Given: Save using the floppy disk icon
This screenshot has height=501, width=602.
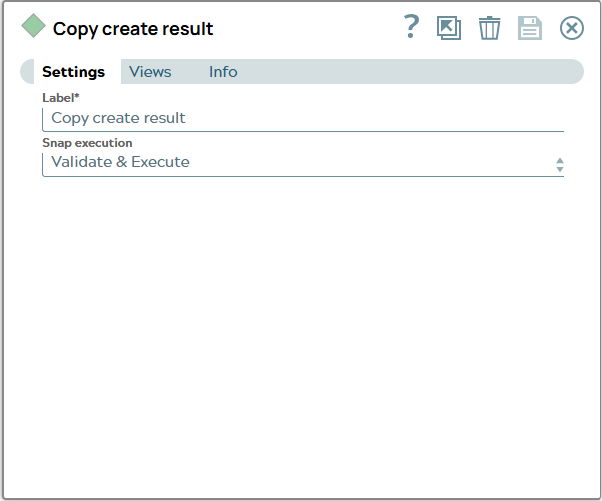Looking at the screenshot, I should [x=530, y=28].
